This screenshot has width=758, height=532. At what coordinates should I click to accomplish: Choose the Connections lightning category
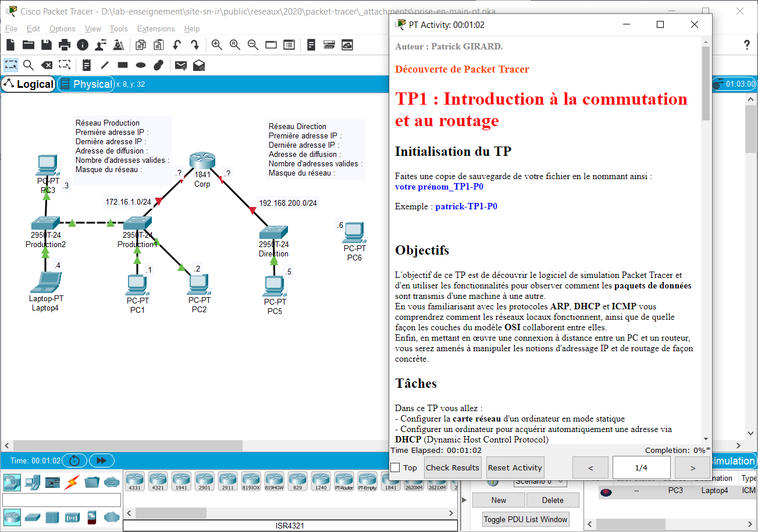point(72,482)
